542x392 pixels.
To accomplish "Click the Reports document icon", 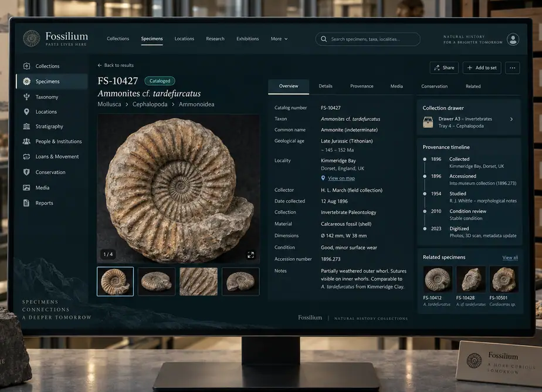I will point(26,203).
